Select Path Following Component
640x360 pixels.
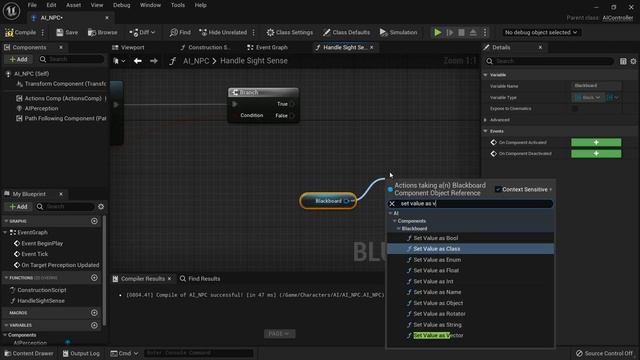click(x=61, y=118)
